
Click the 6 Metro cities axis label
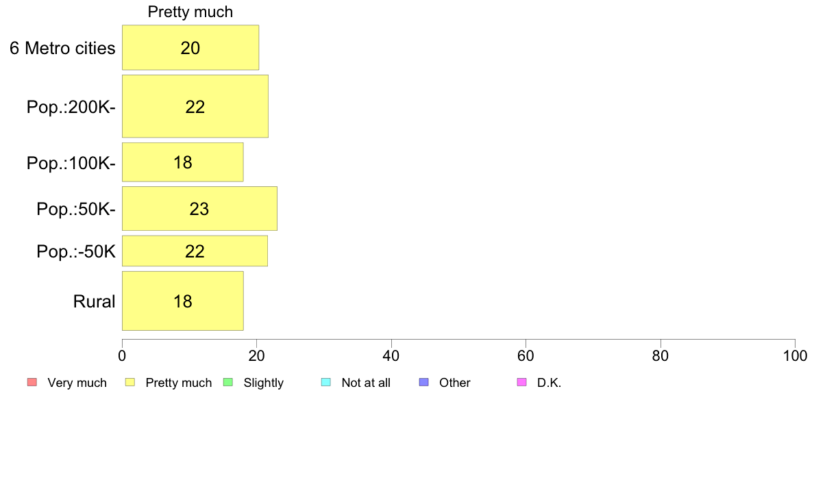point(62,48)
